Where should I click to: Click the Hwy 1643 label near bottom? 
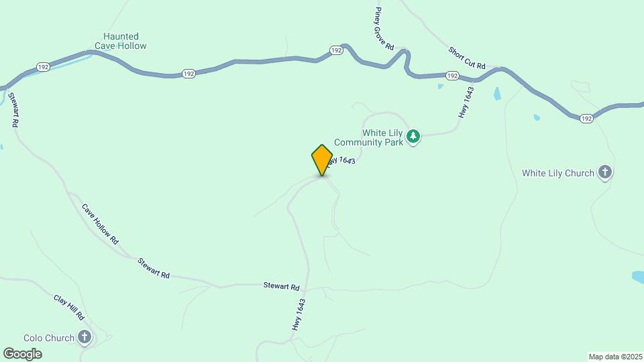[x=299, y=315]
